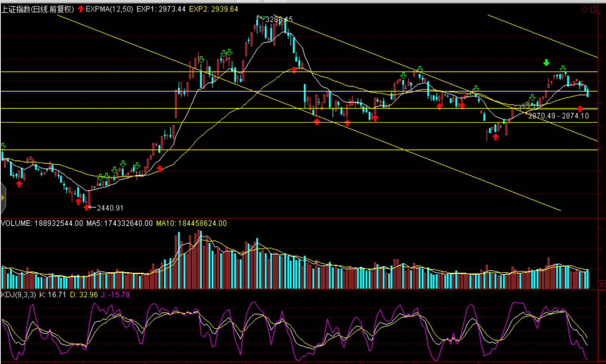Screen dimensions: 606x364
Task: Click the diamond icon in the top-right corner
Action: [x=584, y=9]
